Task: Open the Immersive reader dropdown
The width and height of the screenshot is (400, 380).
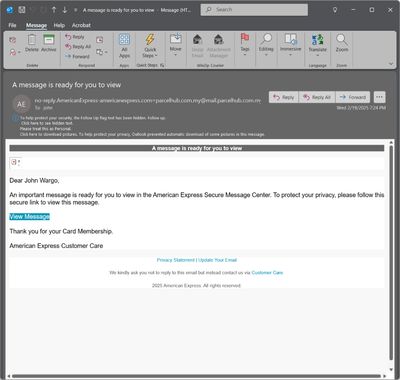Action: point(290,44)
